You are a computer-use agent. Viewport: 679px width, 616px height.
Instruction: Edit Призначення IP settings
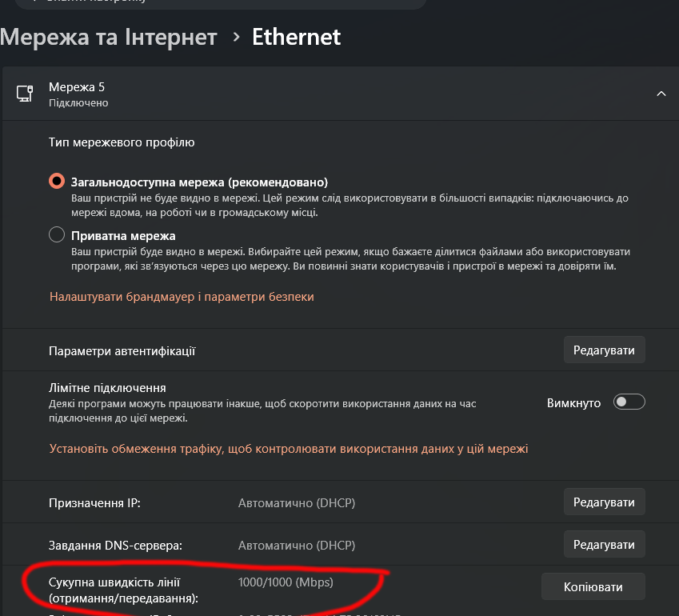604,502
